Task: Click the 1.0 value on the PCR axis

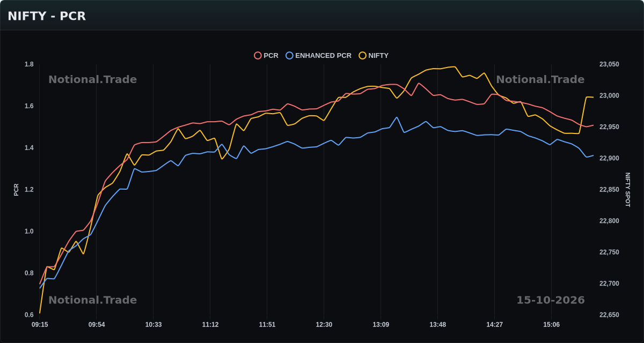Action: [x=29, y=232]
